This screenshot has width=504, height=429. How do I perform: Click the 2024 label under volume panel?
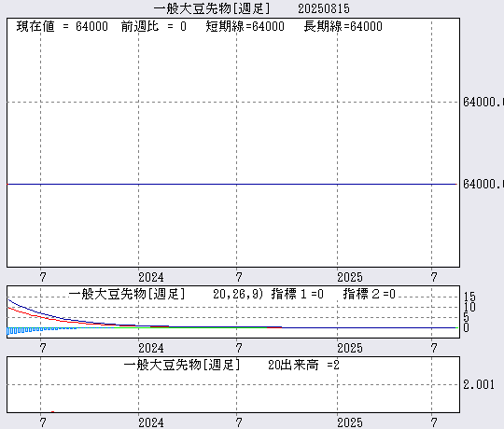coord(151,422)
